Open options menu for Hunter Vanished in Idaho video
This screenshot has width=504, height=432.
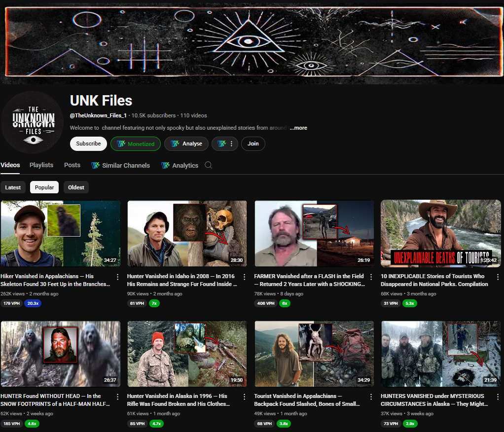coord(245,277)
